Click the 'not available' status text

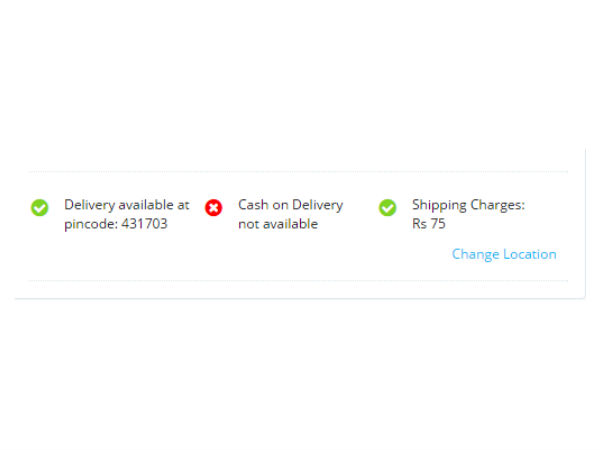tap(278, 224)
